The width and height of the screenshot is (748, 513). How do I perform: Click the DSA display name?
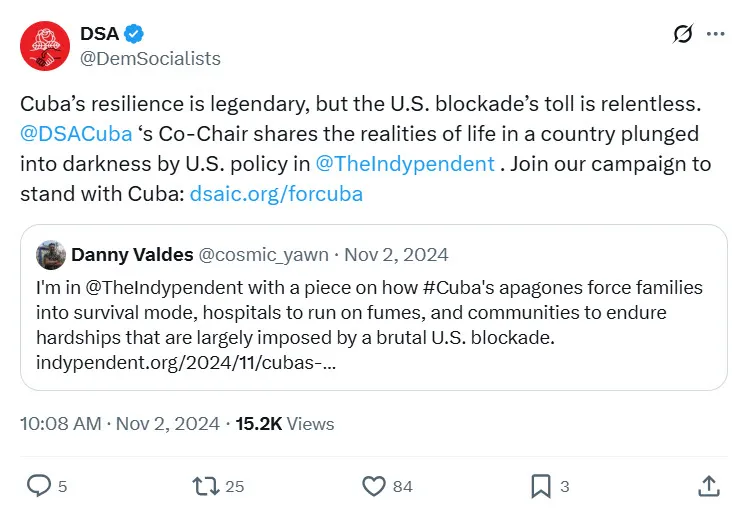[x=99, y=33]
